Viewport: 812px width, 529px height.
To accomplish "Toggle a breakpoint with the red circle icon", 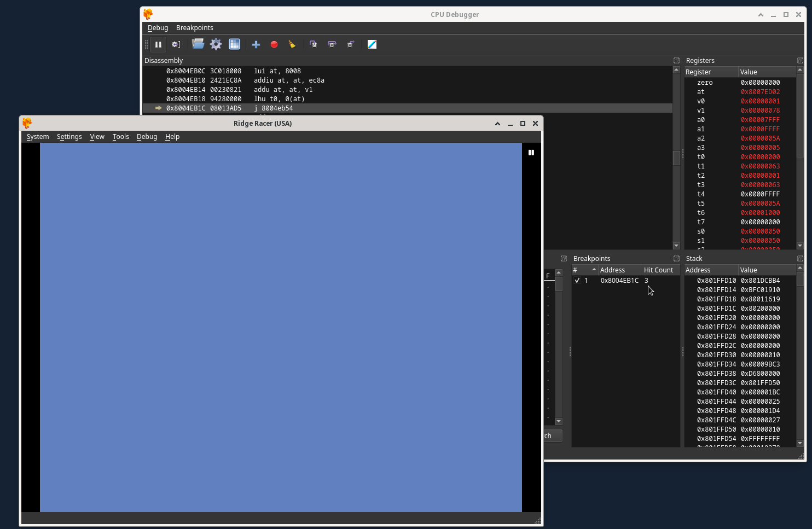I will pyautogui.click(x=274, y=44).
